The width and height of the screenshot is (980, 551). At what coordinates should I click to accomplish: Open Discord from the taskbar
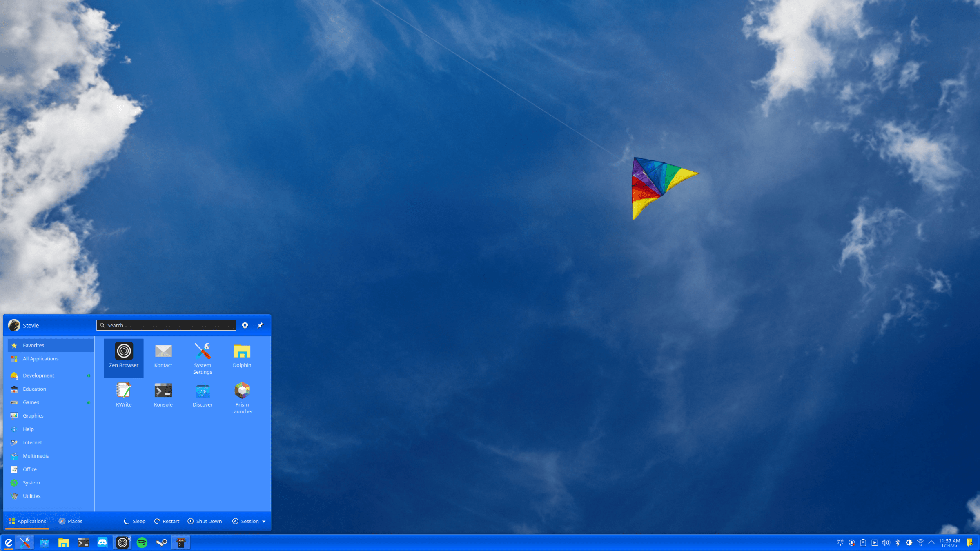tap(102, 542)
